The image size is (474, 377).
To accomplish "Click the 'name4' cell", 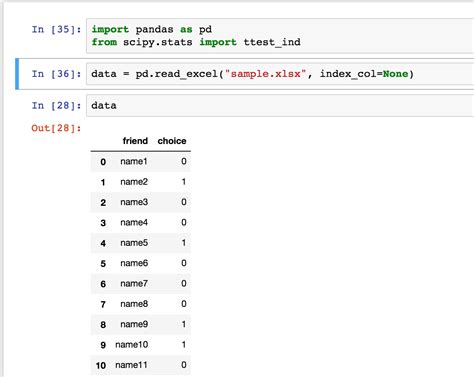I will tap(134, 222).
